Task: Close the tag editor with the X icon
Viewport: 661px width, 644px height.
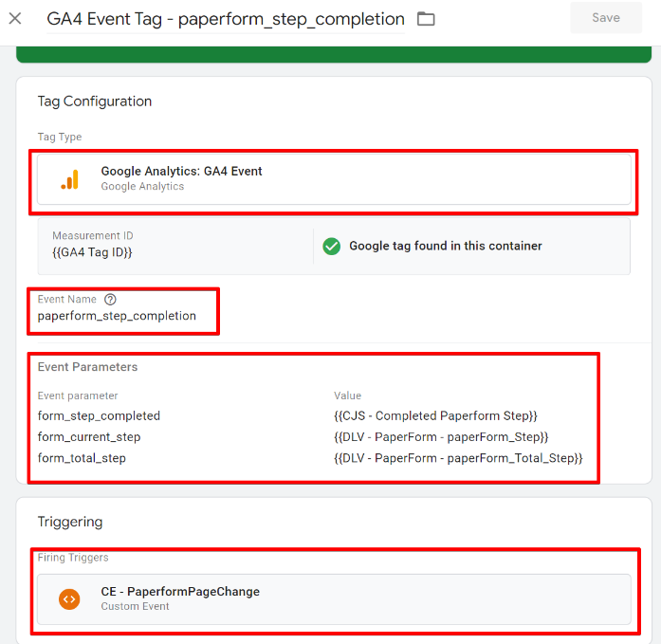Action: 15,18
